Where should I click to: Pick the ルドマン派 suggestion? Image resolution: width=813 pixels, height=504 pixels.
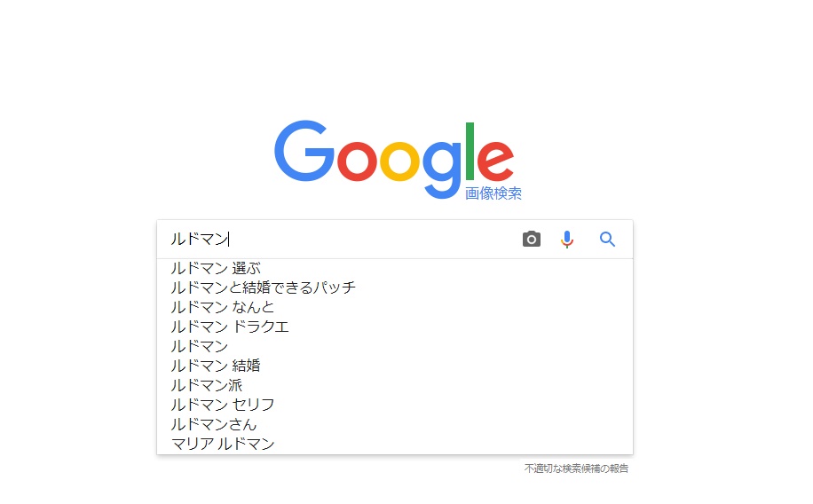coord(207,385)
